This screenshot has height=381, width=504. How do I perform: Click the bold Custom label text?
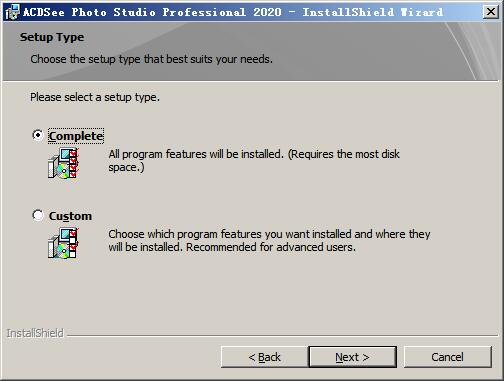(70, 216)
